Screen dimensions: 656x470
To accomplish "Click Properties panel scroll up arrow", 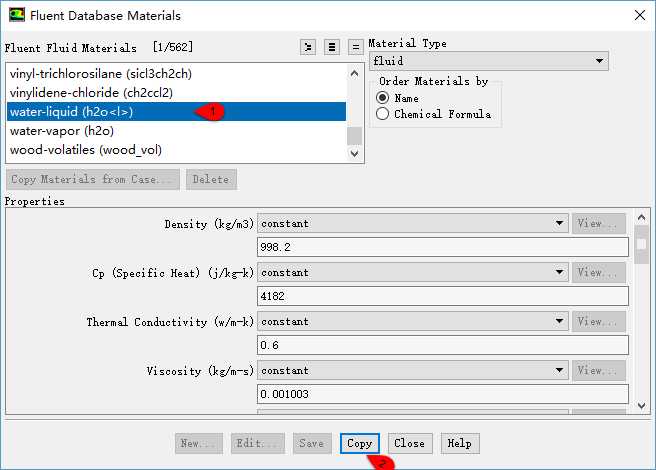I will 641,217.
